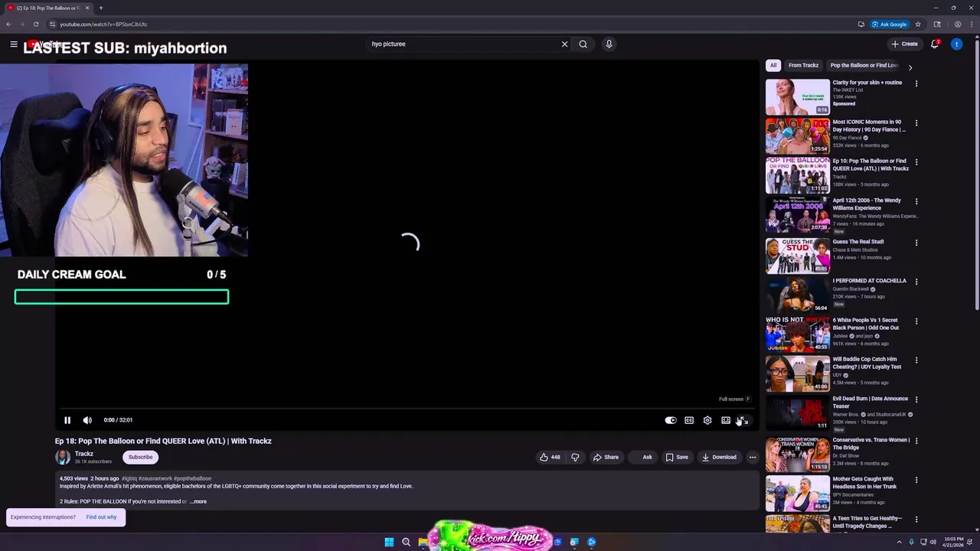Run search with magnifier button

583,44
